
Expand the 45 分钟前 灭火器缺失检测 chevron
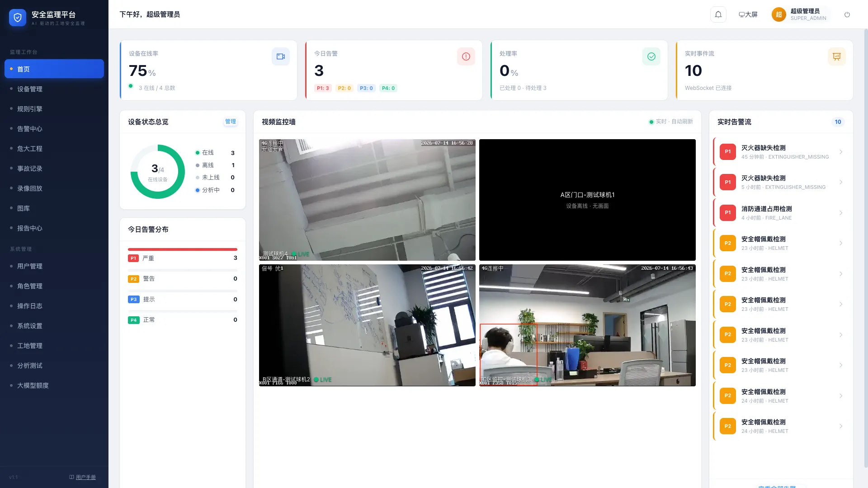(x=841, y=152)
